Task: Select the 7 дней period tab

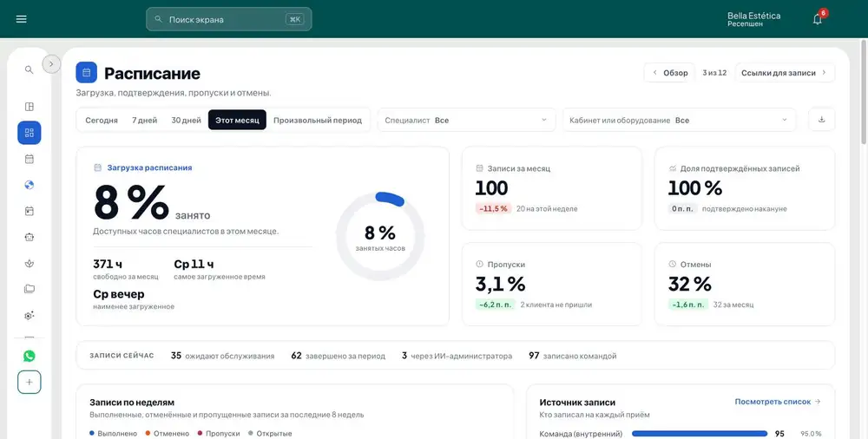Action: coord(144,120)
